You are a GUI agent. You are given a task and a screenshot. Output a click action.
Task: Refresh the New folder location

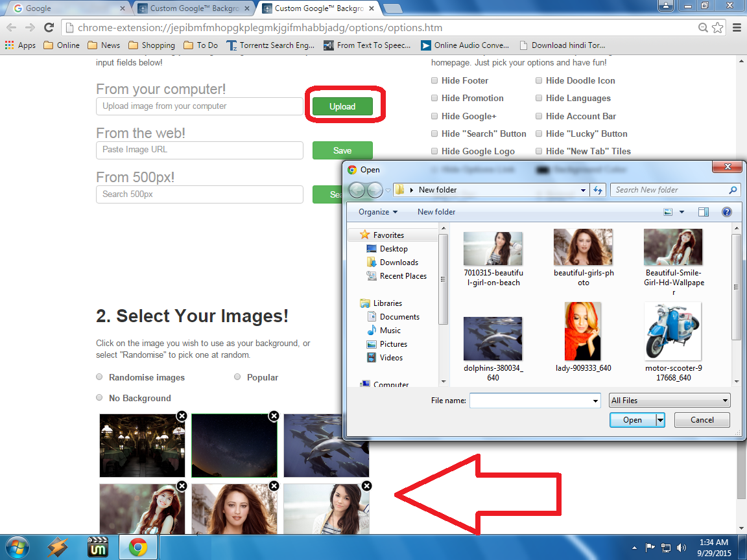[597, 190]
